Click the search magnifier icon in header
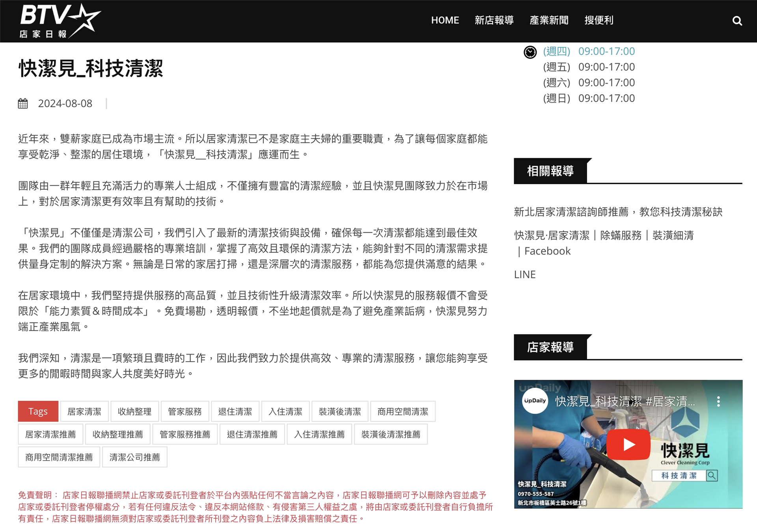This screenshot has width=757, height=532. tap(737, 21)
